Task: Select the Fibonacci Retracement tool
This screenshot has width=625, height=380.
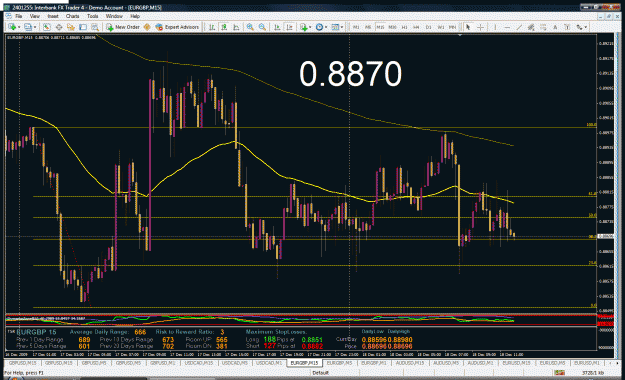Action: 543,27
